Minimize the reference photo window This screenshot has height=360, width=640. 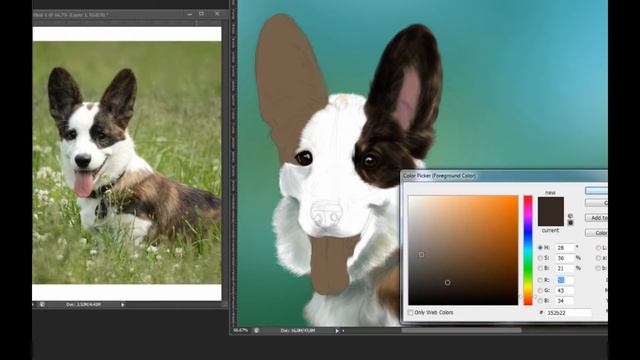pyautogui.click(x=190, y=14)
